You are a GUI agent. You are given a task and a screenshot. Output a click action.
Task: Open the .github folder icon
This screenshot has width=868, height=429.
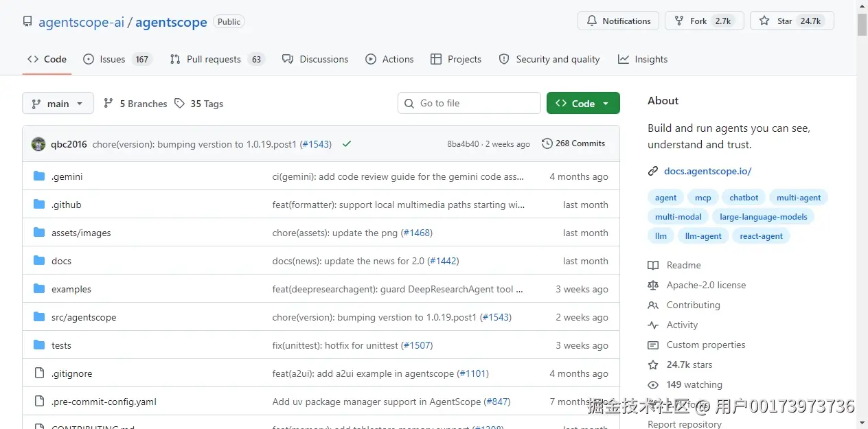(39, 205)
